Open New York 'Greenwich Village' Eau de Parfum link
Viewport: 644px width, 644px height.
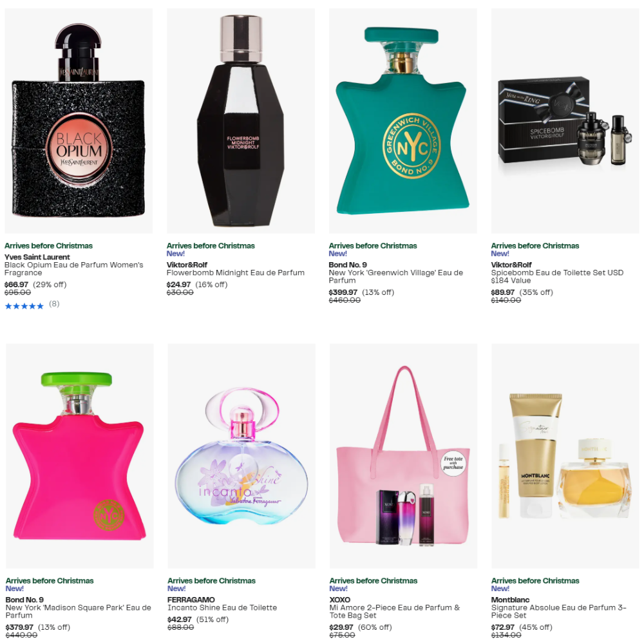[x=395, y=276]
